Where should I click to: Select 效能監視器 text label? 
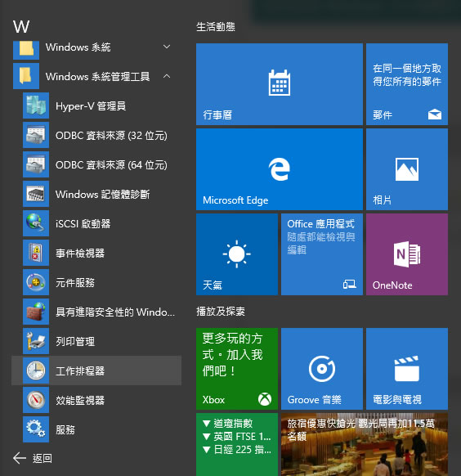pyautogui.click(x=80, y=400)
